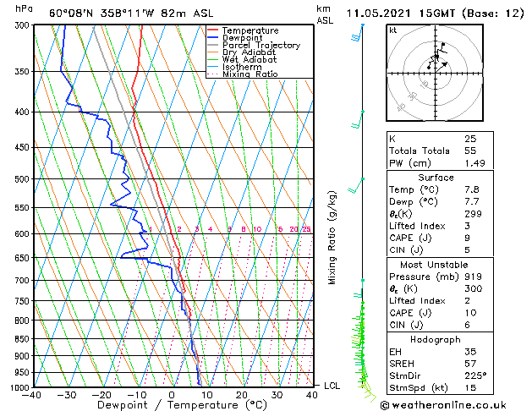Click the Totals Totals index value 55
Image resolution: width=532 pixels, height=411 pixels.
pyautogui.click(x=470, y=151)
